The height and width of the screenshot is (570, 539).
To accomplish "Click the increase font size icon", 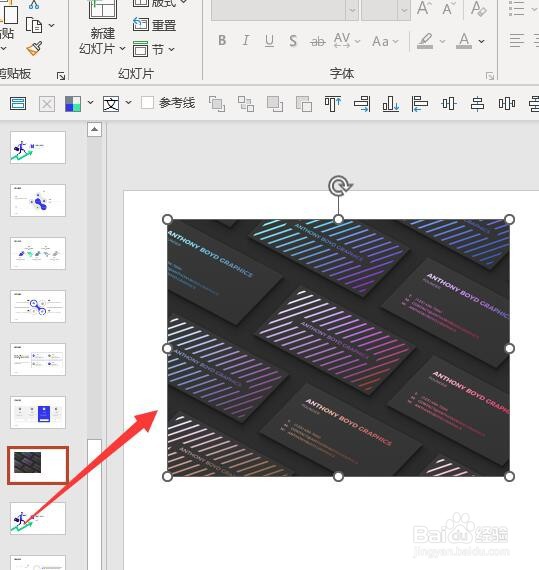I will 423,8.
